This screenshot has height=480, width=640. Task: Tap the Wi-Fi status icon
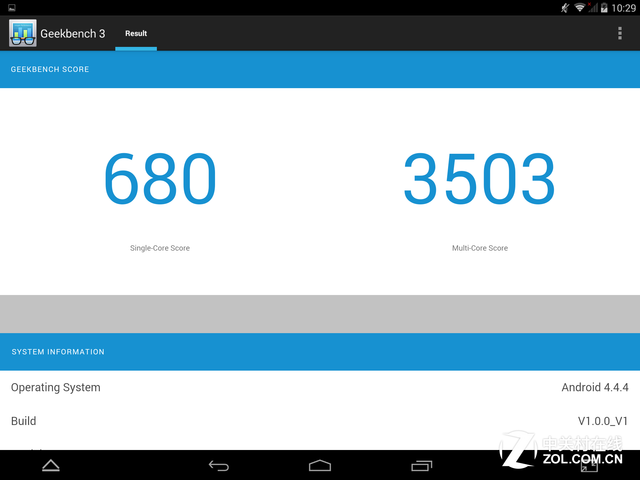click(579, 7)
